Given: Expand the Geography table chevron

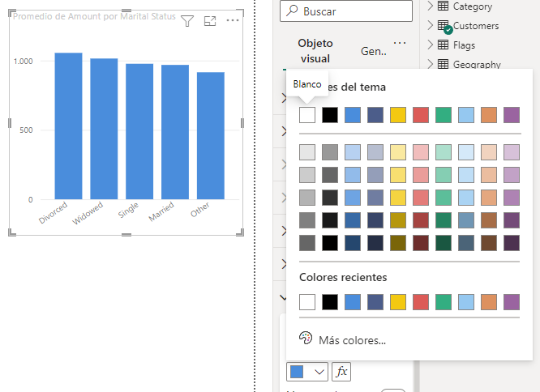Looking at the screenshot, I should pyautogui.click(x=430, y=65).
